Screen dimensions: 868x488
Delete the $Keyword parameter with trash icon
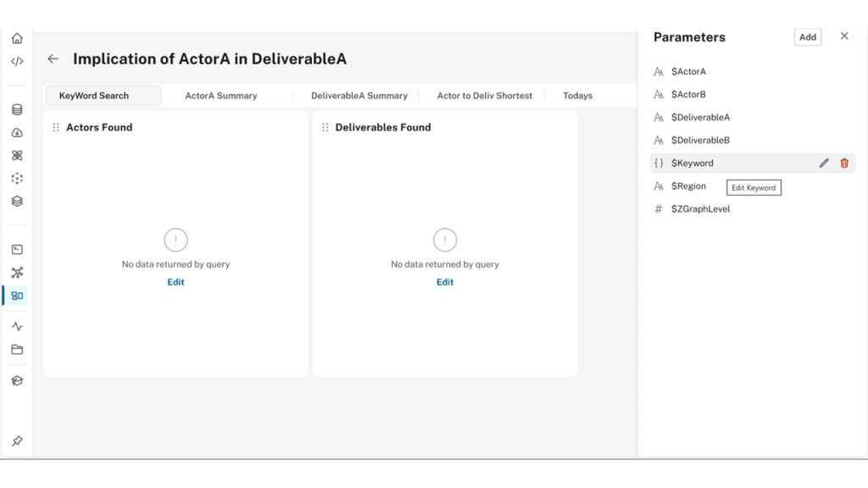pyautogui.click(x=844, y=164)
